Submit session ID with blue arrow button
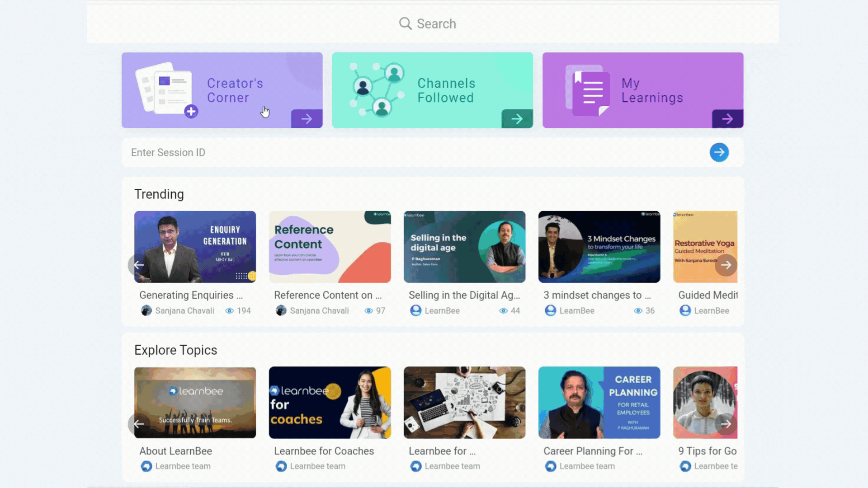The image size is (868, 488). pyautogui.click(x=719, y=153)
